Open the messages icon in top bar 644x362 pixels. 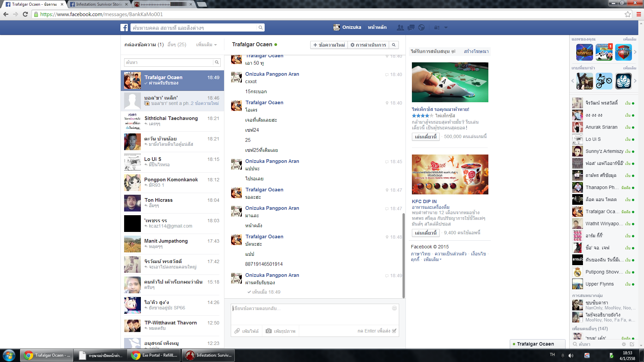click(411, 27)
